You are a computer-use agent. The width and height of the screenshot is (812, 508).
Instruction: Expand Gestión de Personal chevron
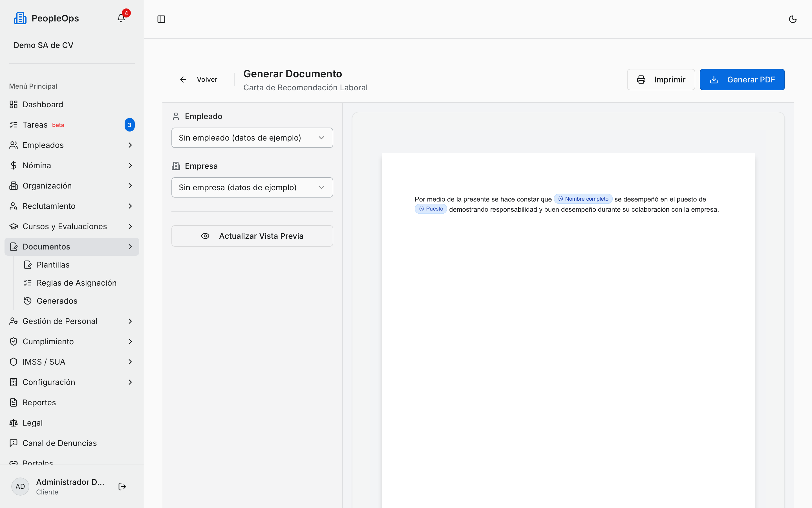(x=130, y=321)
